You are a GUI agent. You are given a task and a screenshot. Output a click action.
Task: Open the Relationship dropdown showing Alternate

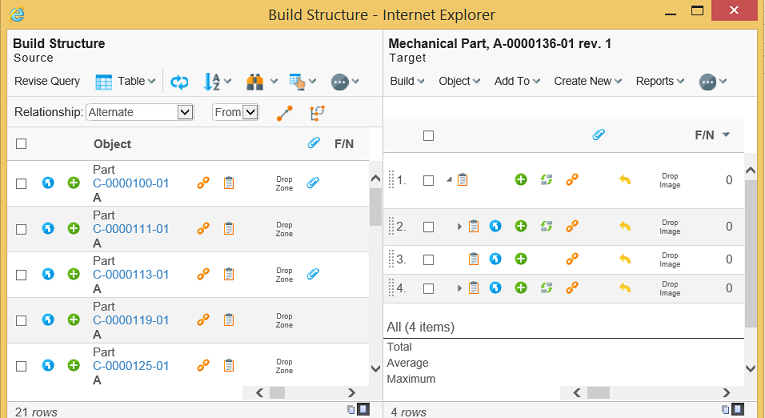139,112
